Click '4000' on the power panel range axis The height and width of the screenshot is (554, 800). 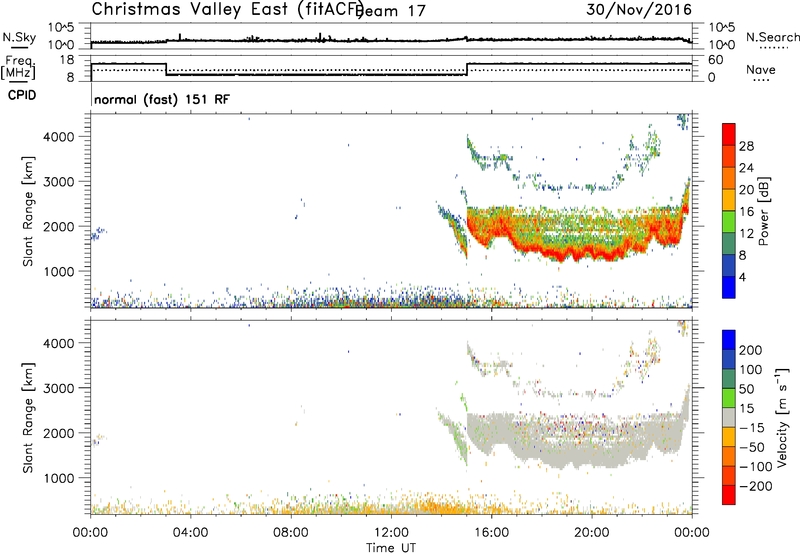pyautogui.click(x=59, y=137)
